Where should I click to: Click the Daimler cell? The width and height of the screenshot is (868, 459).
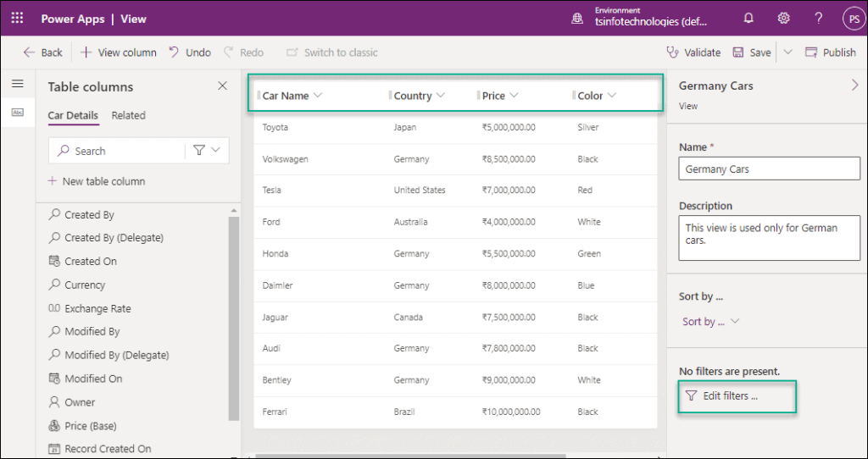tap(277, 286)
